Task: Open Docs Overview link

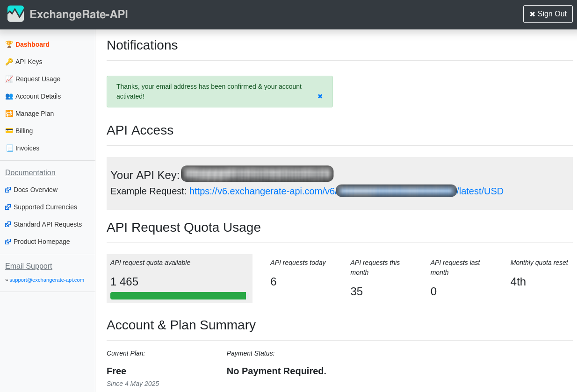Action: pos(36,190)
